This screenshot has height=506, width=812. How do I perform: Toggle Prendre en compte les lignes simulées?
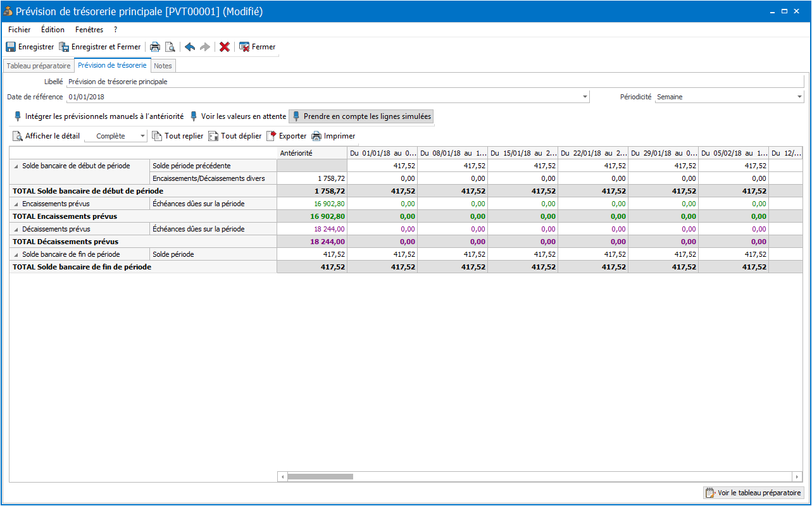point(361,116)
